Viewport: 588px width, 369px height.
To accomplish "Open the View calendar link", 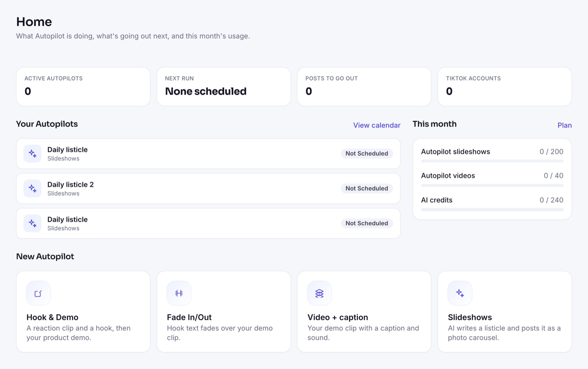I will tap(377, 125).
